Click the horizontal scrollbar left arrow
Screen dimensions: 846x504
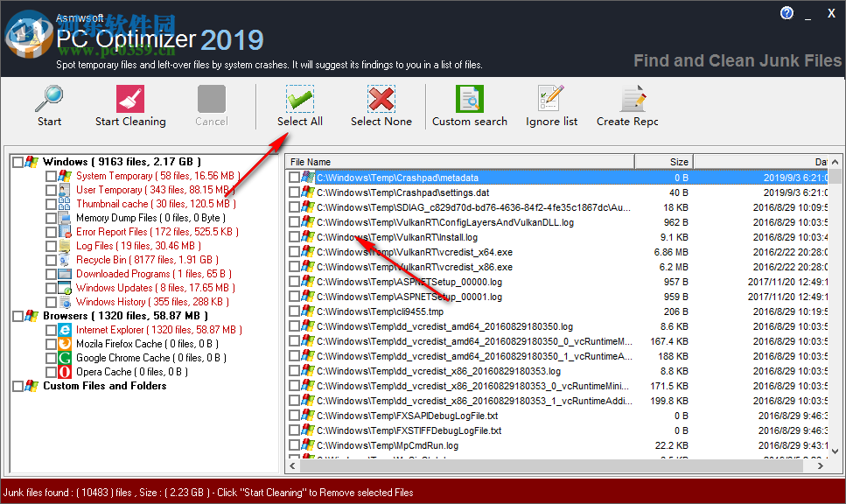[291, 465]
